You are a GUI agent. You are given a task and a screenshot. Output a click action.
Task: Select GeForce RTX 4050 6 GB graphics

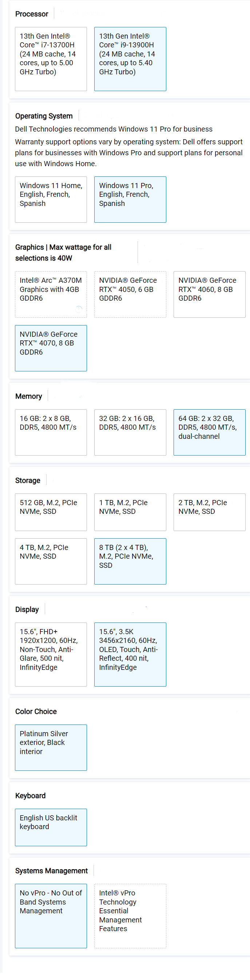click(130, 294)
